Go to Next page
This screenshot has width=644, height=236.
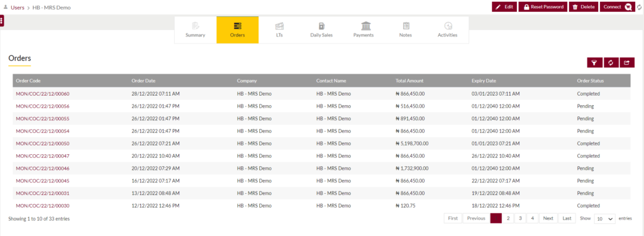548,218
